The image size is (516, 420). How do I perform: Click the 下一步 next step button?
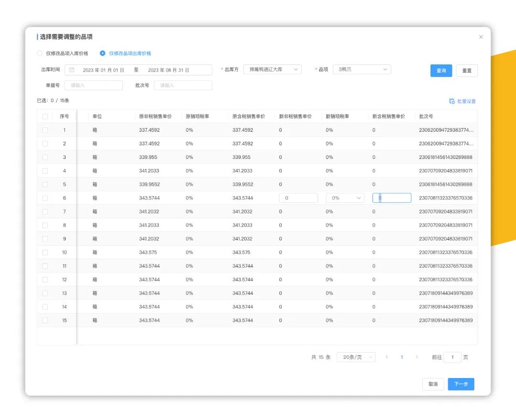click(x=461, y=384)
